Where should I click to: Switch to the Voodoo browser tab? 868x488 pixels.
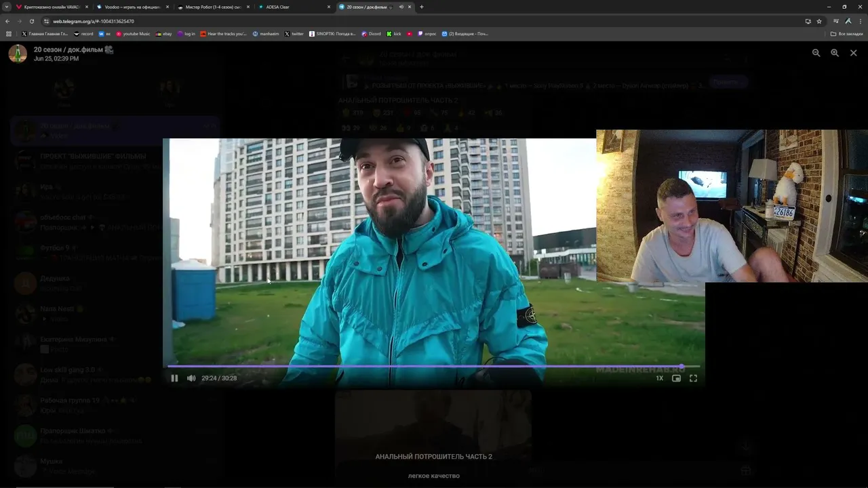pos(132,7)
